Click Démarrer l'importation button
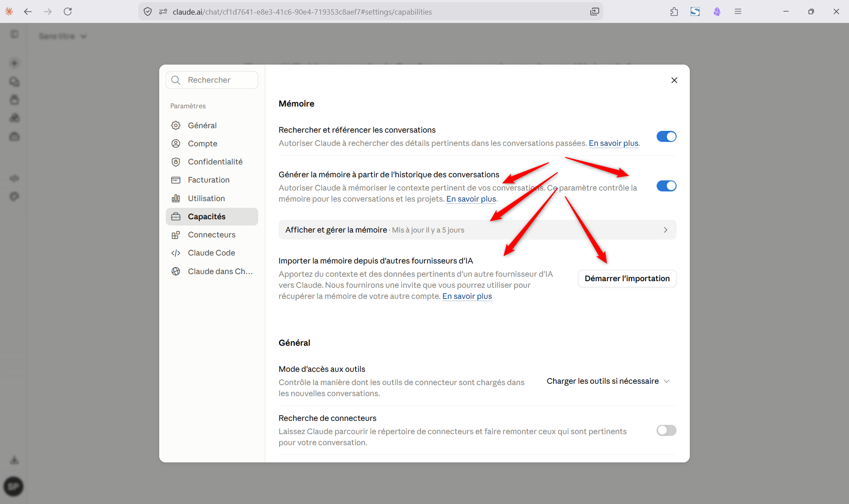This screenshot has height=504, width=849. click(x=627, y=279)
